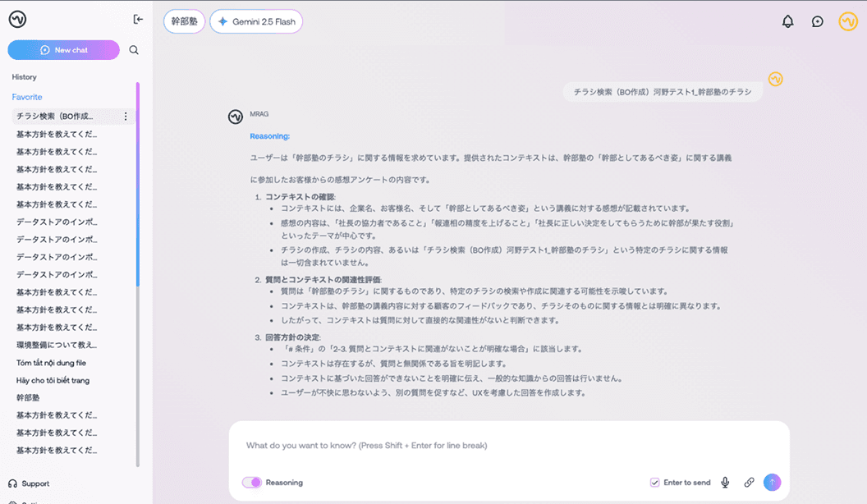Viewport: 867px width, 504px height.
Task: Open the Support link
Action: click(29, 483)
